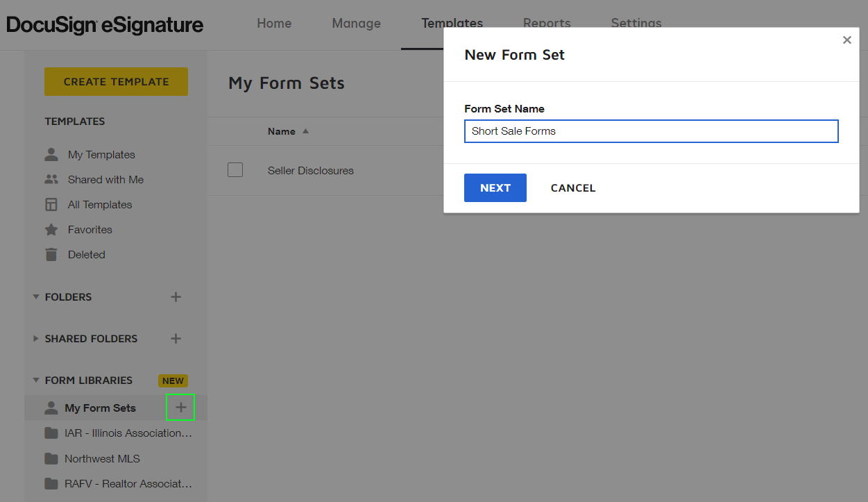Image resolution: width=868 pixels, height=502 pixels.
Task: Cancel the New Form Set dialog
Action: tap(572, 188)
